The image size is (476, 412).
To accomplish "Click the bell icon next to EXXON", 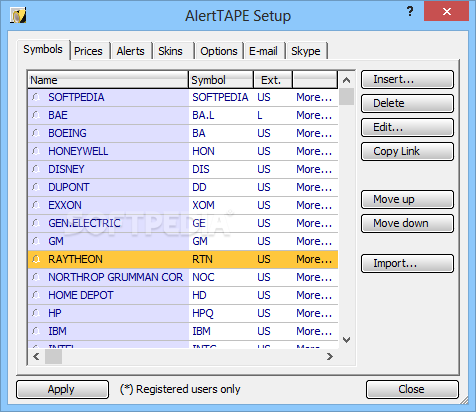I will click(x=36, y=205).
